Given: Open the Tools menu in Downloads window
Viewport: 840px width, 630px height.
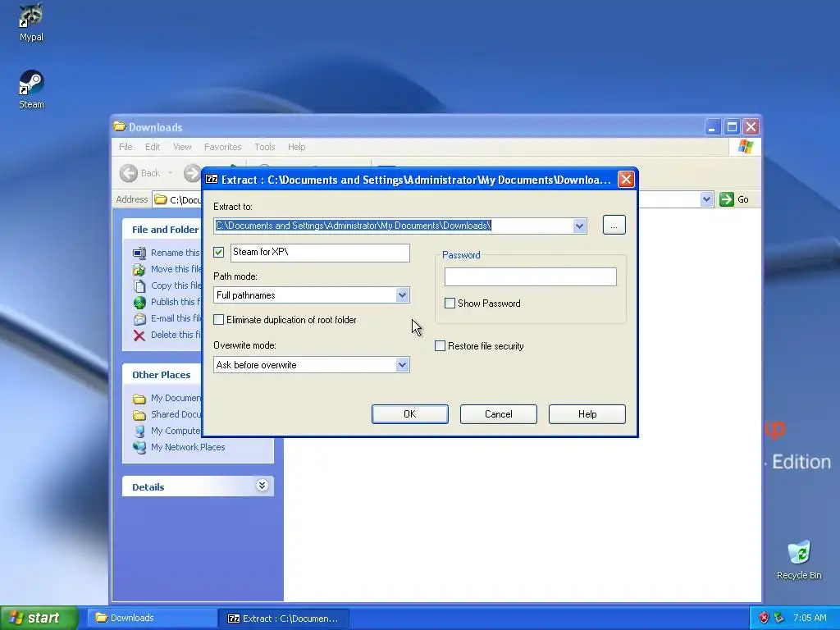Looking at the screenshot, I should (x=265, y=147).
